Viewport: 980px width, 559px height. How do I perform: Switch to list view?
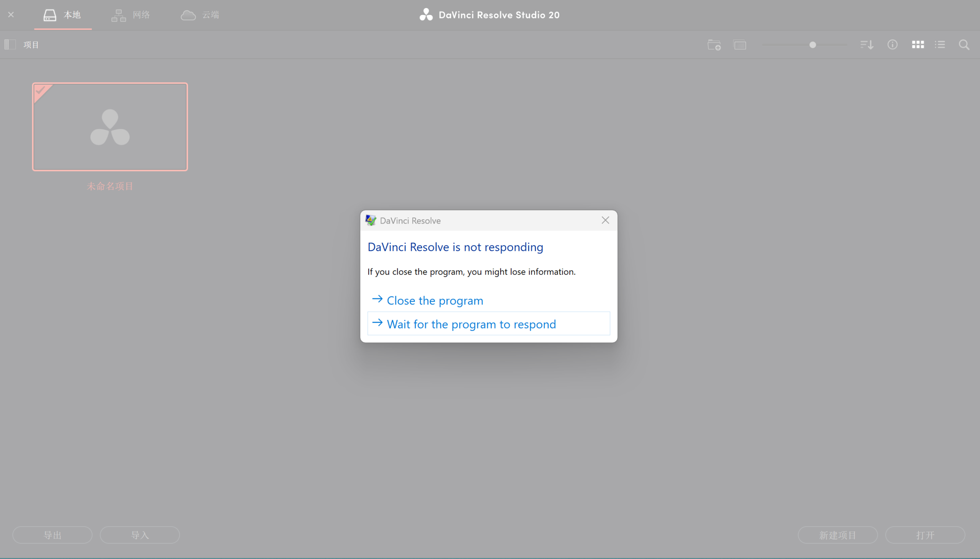coord(940,44)
